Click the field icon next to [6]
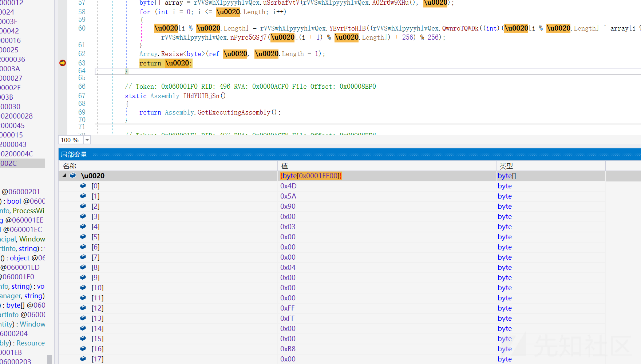This screenshot has height=364, width=641. (x=83, y=247)
